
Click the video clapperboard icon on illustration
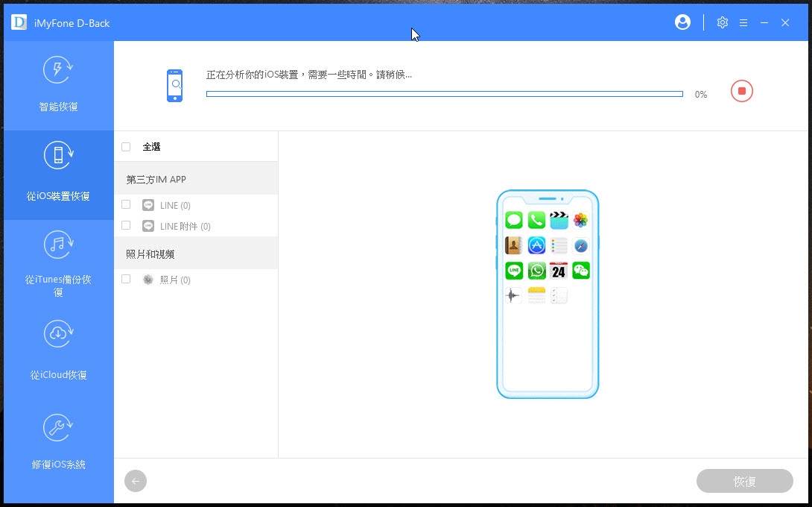pos(559,220)
